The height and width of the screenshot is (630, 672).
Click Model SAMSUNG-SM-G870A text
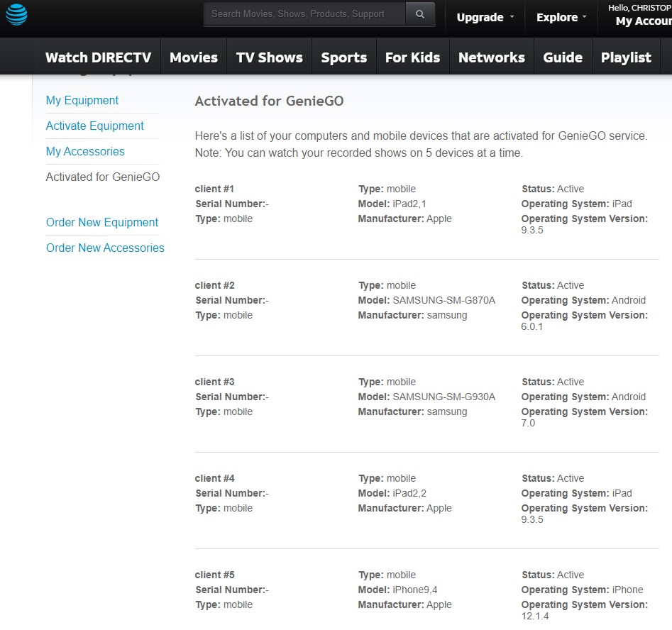point(427,300)
